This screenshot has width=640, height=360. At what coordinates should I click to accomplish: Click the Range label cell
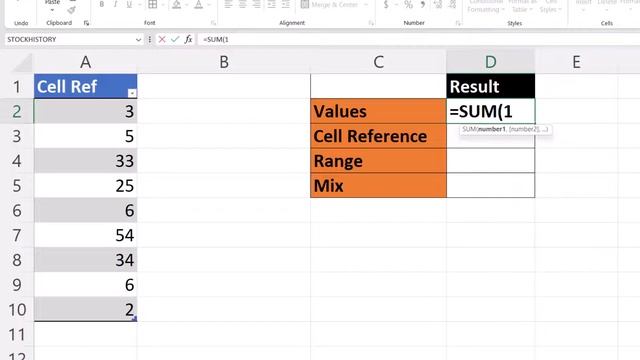(x=378, y=161)
